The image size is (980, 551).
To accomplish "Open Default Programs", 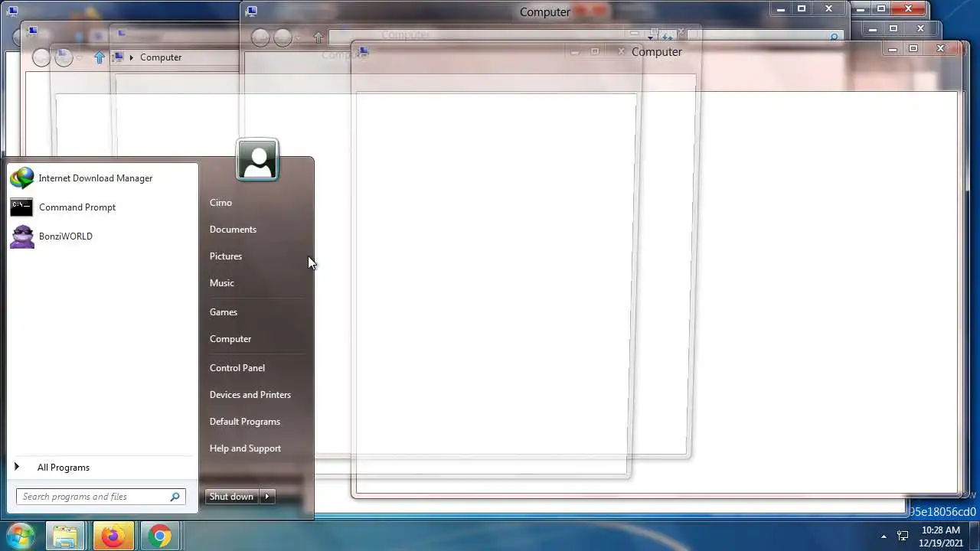I will [x=245, y=422].
